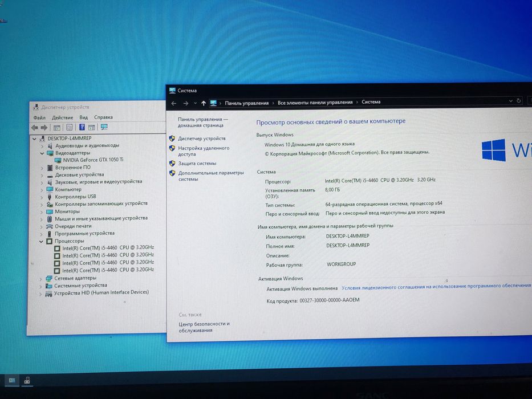Collapse DESKTOP-L4MMREP root tree node
This screenshot has height=399, width=532.
[34, 139]
